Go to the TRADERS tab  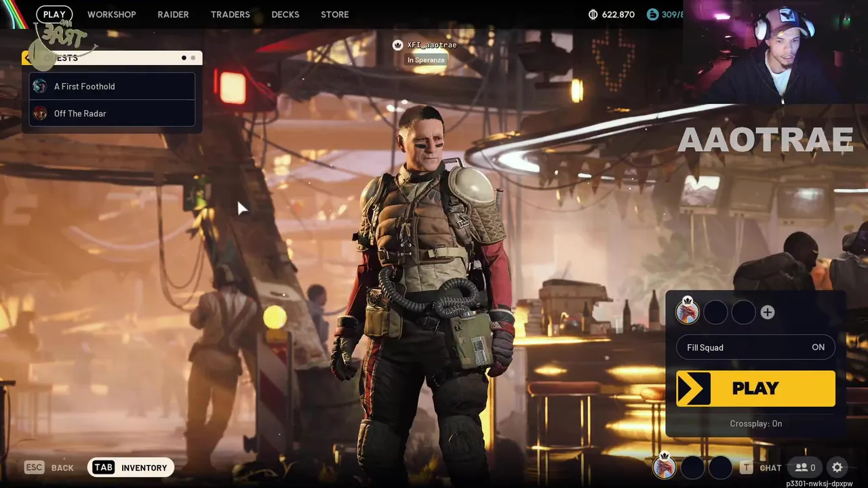[230, 14]
